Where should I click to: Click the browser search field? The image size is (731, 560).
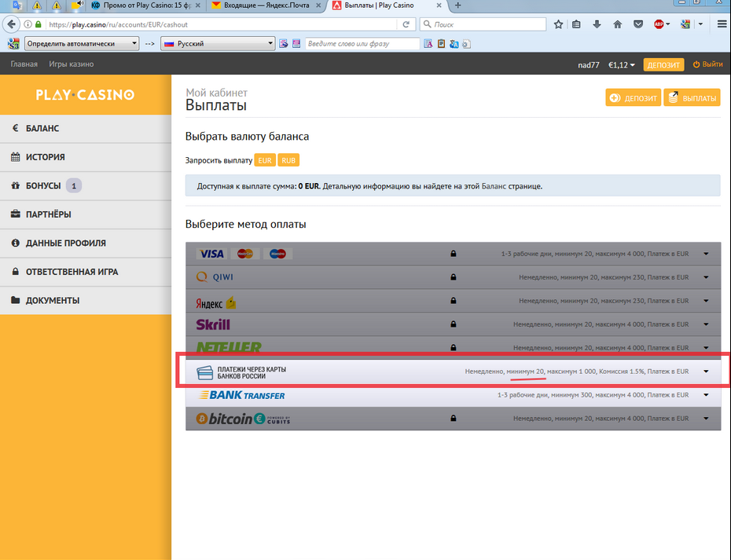point(487,24)
